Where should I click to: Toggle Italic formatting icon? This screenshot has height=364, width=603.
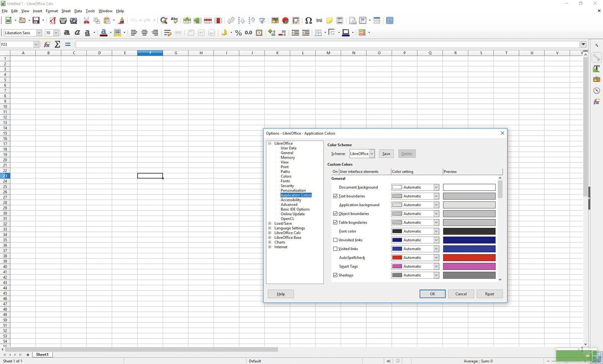coord(77,33)
